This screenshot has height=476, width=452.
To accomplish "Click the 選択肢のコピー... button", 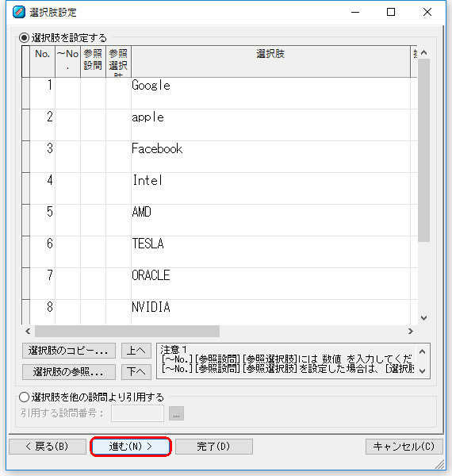I will pos(69,351).
